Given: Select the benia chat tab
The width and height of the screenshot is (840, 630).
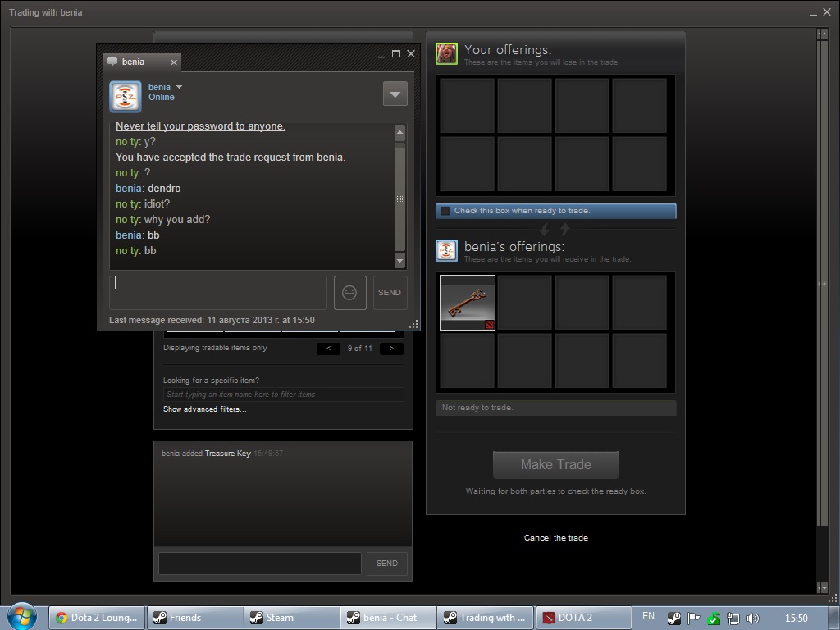Looking at the screenshot, I should pyautogui.click(x=141, y=62).
